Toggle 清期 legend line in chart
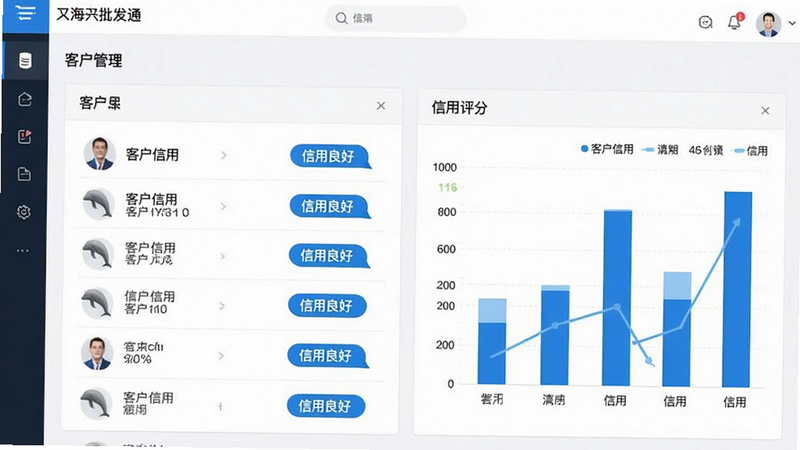800x450 pixels. [x=660, y=149]
